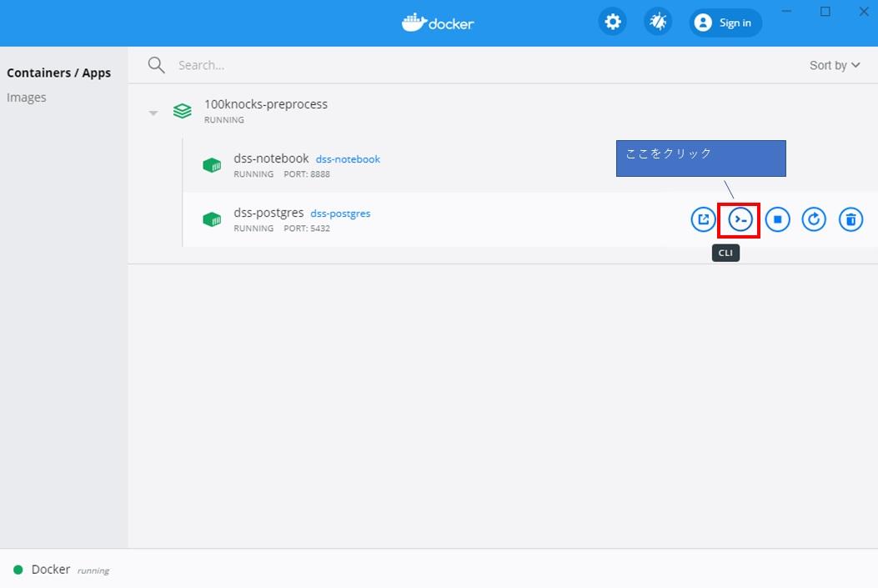The width and height of the screenshot is (878, 588).
Task: Click PORT: 5432 for dss-postgres
Action: [x=307, y=229]
